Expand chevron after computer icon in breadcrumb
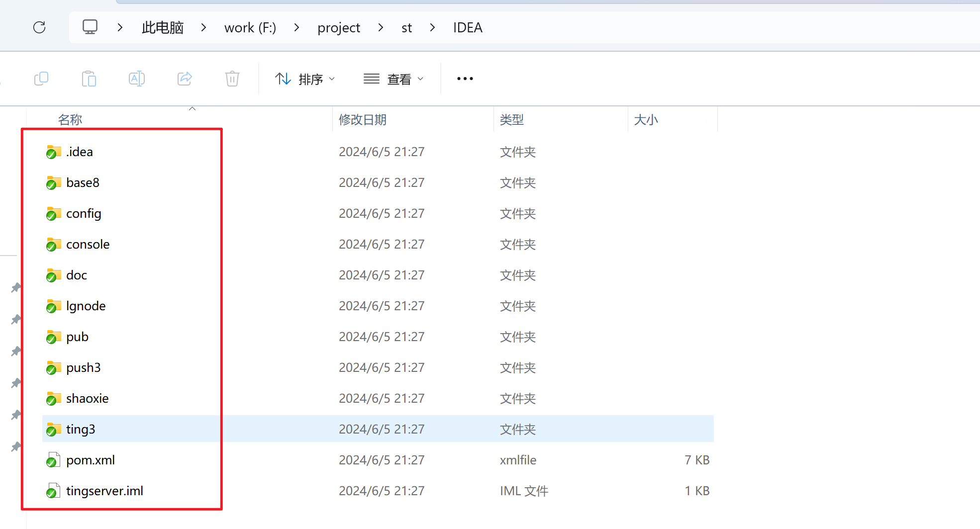 120,27
